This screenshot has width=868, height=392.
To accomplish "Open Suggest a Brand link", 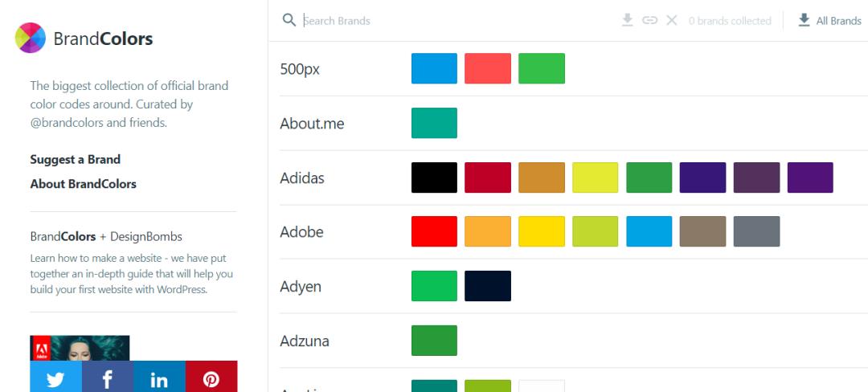I will click(x=76, y=159).
